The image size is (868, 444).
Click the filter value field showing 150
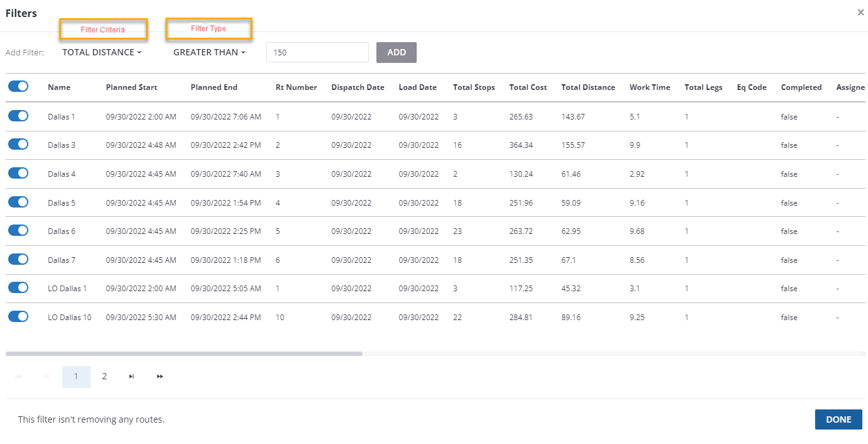pyautogui.click(x=317, y=52)
